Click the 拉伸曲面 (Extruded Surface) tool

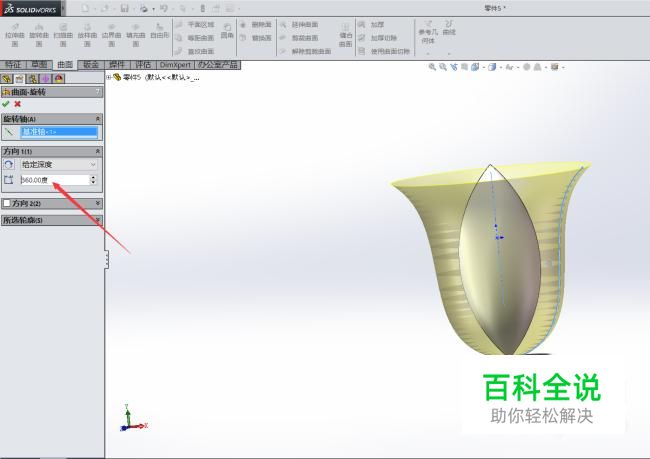[15, 35]
